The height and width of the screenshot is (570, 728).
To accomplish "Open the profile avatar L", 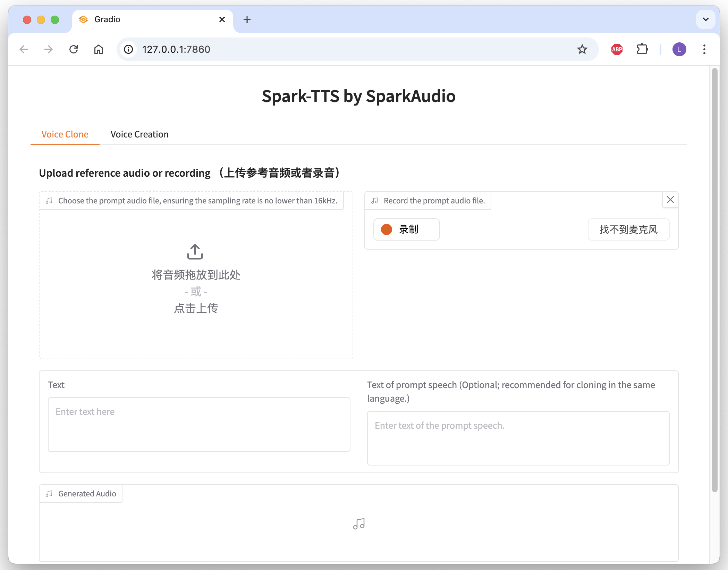I will click(x=679, y=49).
